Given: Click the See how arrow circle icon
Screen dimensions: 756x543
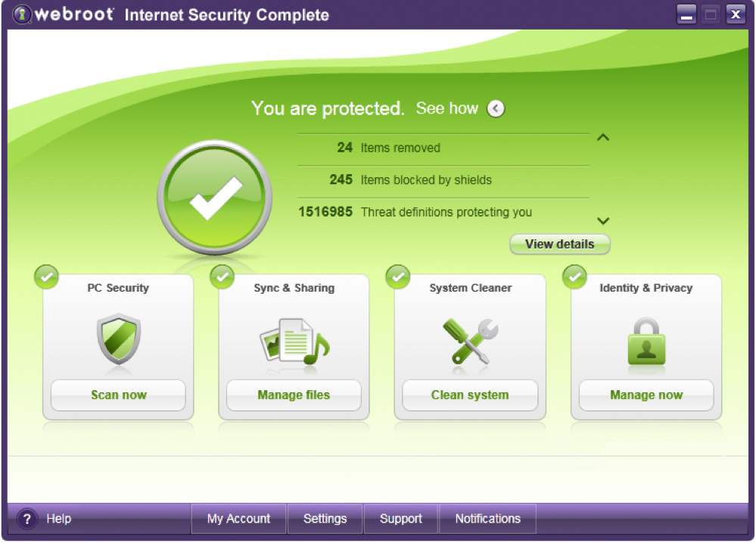Looking at the screenshot, I should point(496,108).
